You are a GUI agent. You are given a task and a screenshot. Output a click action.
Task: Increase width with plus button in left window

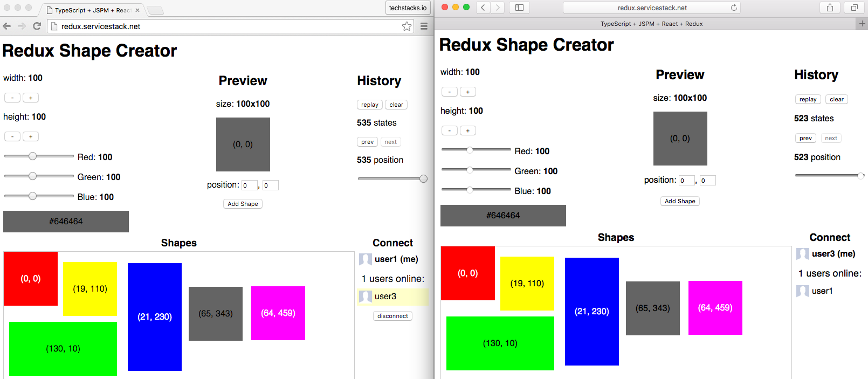pos(31,98)
